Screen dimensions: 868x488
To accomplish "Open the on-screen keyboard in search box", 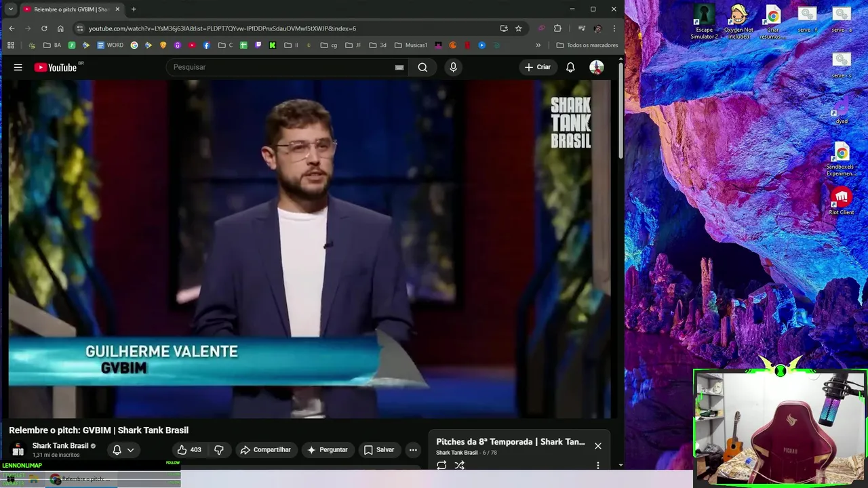I will coord(399,67).
